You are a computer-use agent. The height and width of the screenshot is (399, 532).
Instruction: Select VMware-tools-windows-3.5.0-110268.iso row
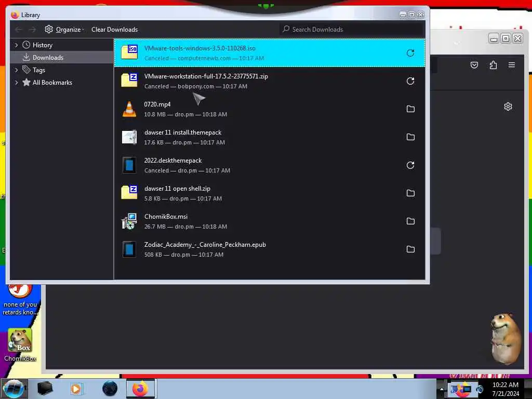(270, 53)
